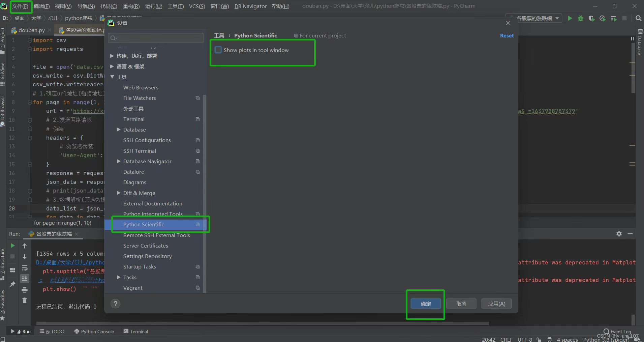Open the 编辑(E) menu
This screenshot has width=644, height=342.
pos(41,6)
